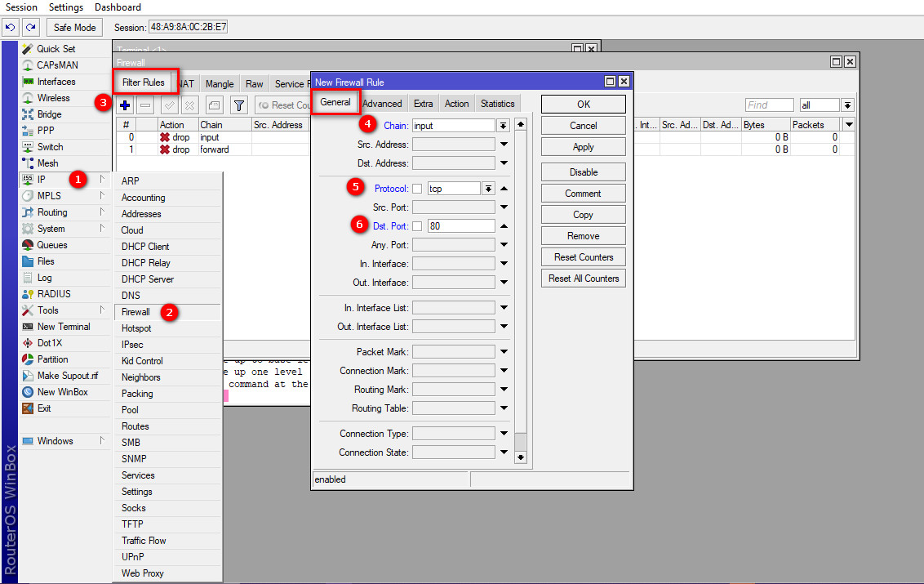Click the blue plus add rule icon
The image size is (924, 584).
[125, 105]
